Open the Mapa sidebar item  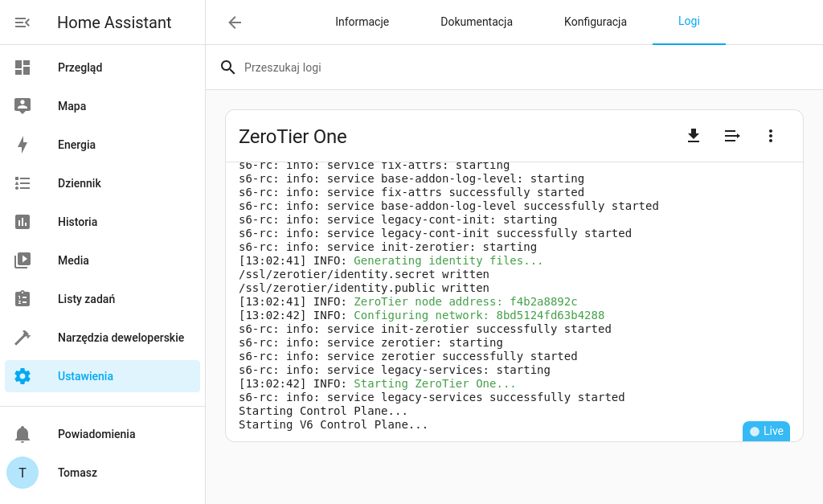click(x=72, y=106)
